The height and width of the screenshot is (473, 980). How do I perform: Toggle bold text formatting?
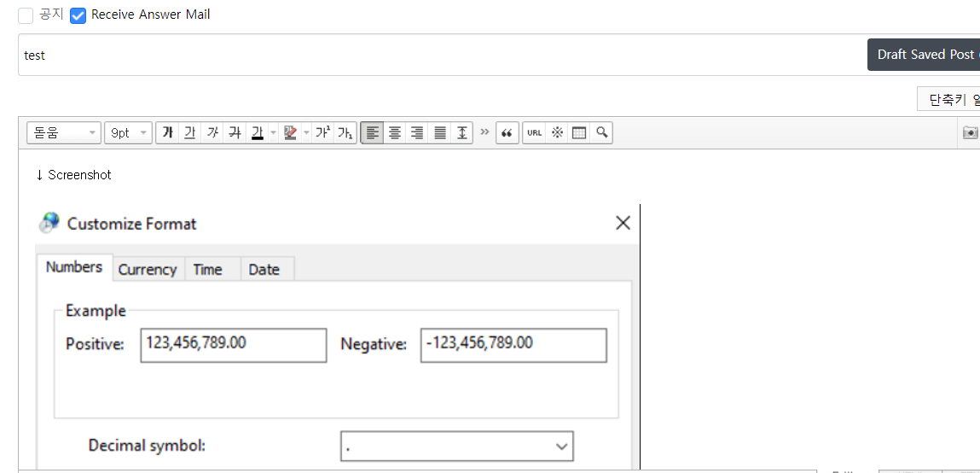(x=167, y=132)
